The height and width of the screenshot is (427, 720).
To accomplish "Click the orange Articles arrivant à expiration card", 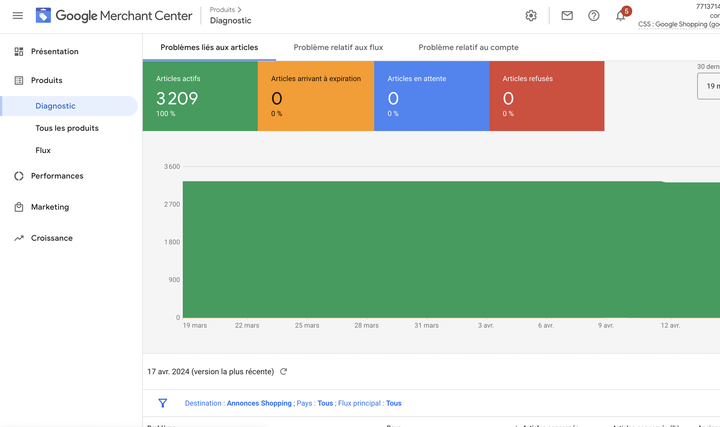I will (x=316, y=96).
